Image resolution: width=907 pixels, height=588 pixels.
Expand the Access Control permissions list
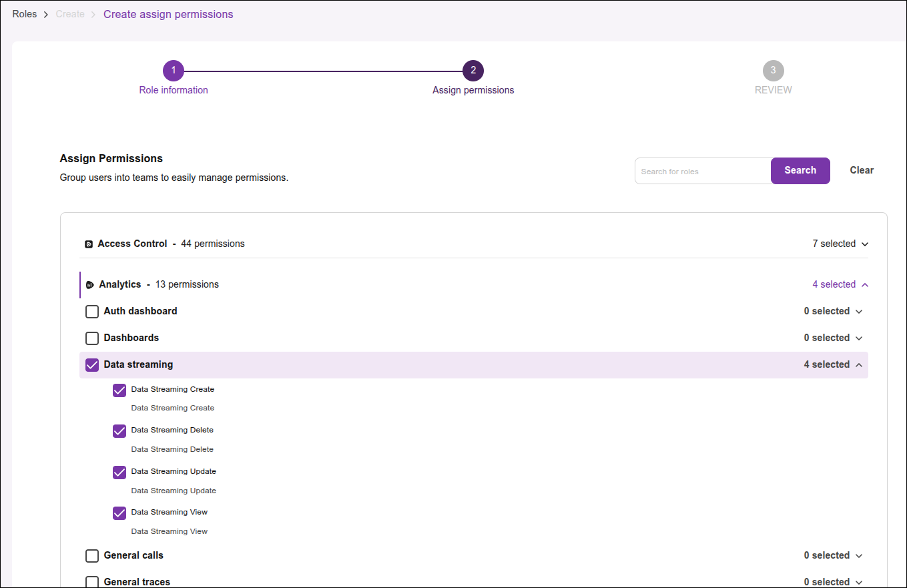tap(865, 244)
